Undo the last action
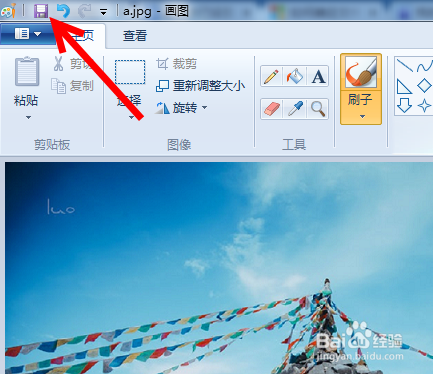The height and width of the screenshot is (374, 433). coord(63,11)
